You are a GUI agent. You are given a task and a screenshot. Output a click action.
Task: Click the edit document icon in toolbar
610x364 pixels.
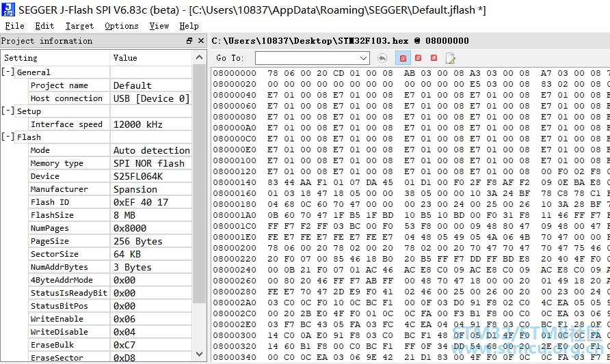coord(450,58)
